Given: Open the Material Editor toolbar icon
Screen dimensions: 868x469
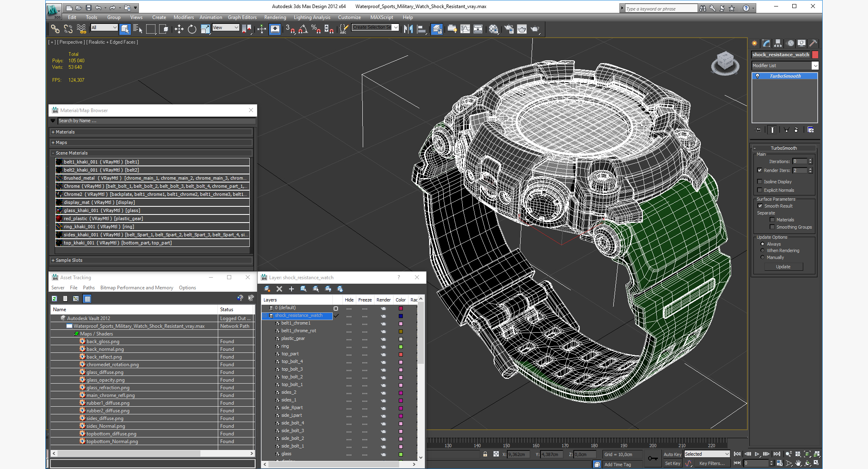Looking at the screenshot, I should coord(494,29).
